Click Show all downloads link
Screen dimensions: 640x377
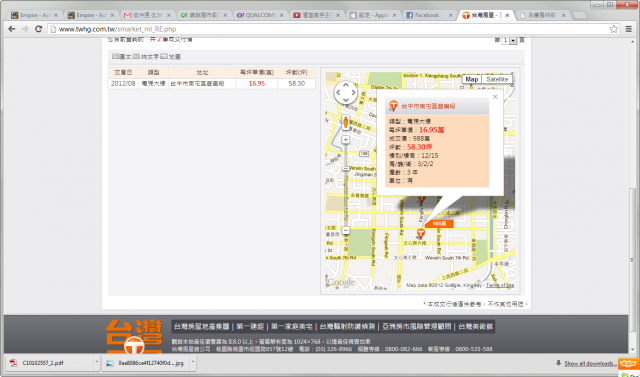pos(589,363)
